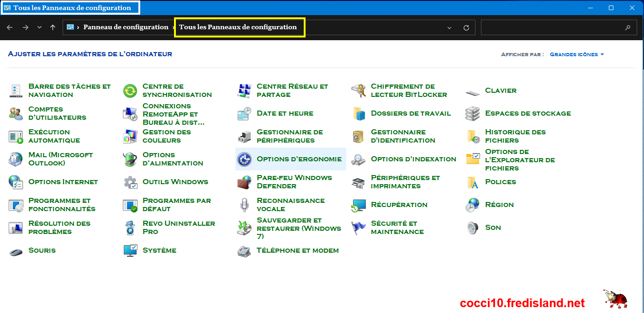
Task: Open the Région globe icon
Action: [473, 205]
